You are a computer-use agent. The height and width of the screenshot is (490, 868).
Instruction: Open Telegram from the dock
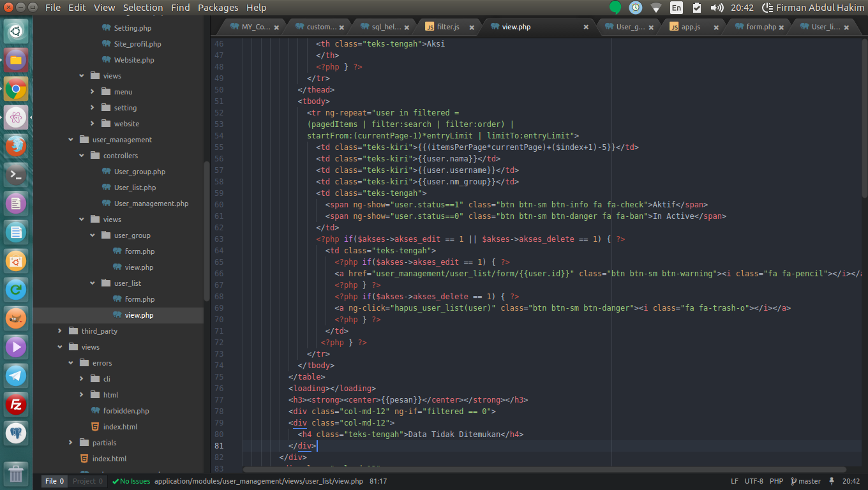(x=16, y=376)
